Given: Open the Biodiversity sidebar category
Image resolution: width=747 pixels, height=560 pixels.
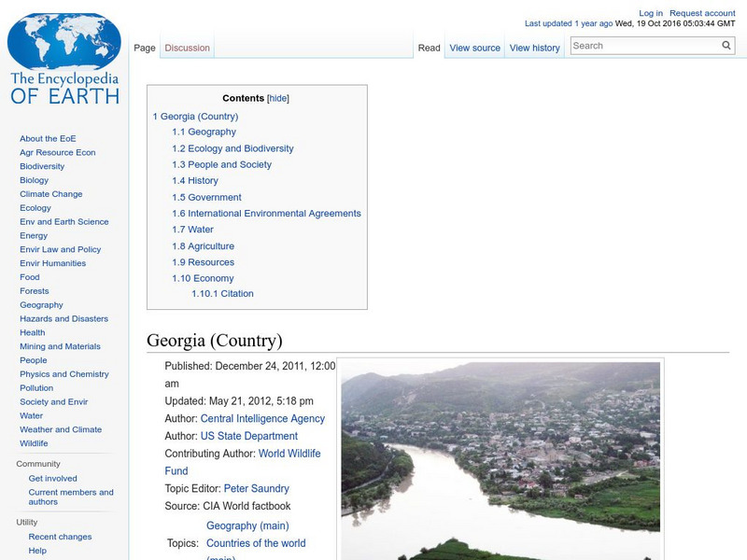Looking at the screenshot, I should pos(41,165).
